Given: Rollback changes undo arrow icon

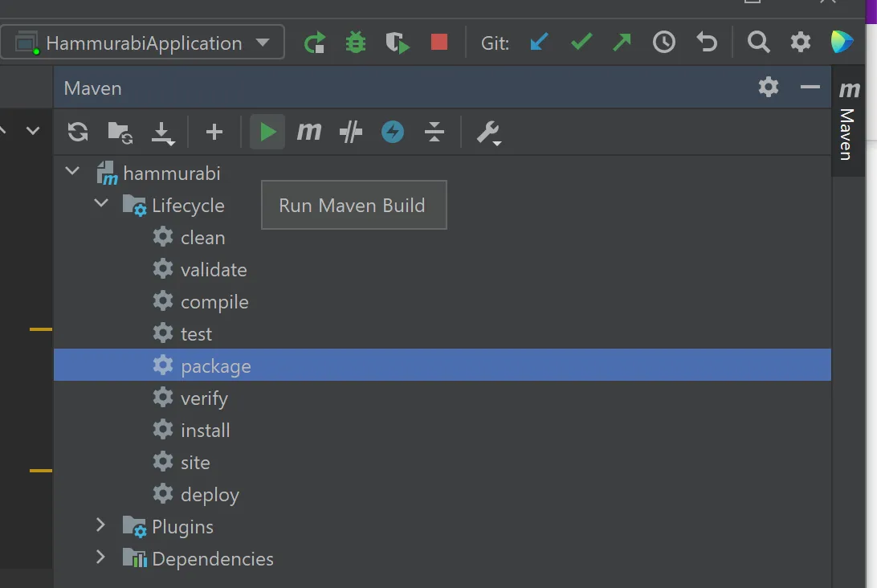Looking at the screenshot, I should coord(707,42).
